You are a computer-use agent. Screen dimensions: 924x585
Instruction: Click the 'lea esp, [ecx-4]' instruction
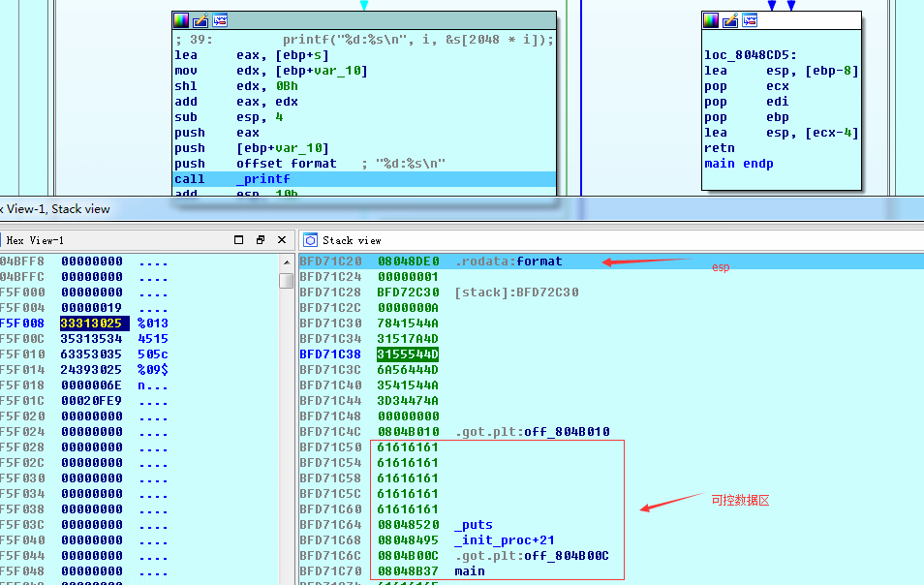(x=782, y=133)
